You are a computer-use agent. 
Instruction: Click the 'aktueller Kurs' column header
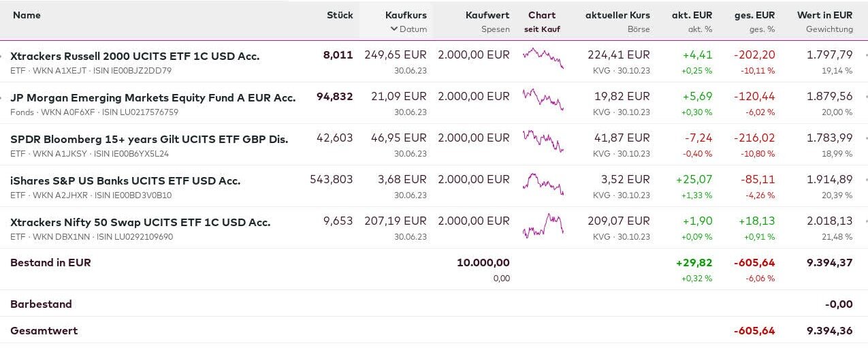click(x=617, y=15)
